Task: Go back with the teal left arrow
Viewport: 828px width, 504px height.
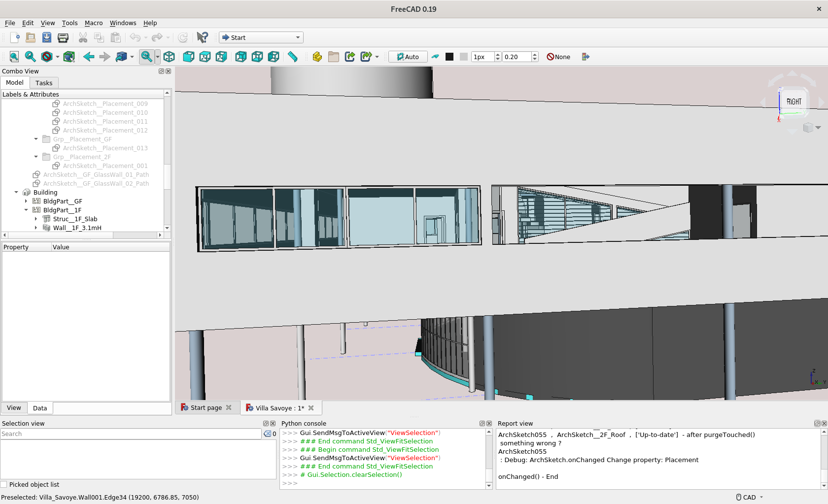Action: coord(89,57)
